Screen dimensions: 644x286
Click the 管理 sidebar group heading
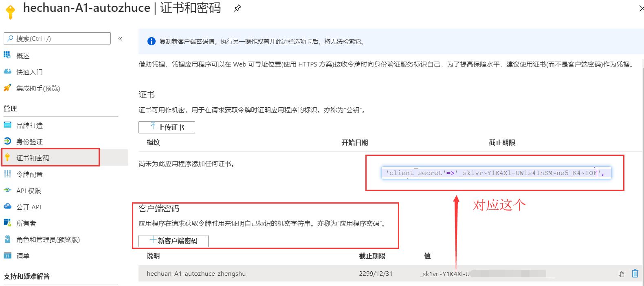pos(10,109)
